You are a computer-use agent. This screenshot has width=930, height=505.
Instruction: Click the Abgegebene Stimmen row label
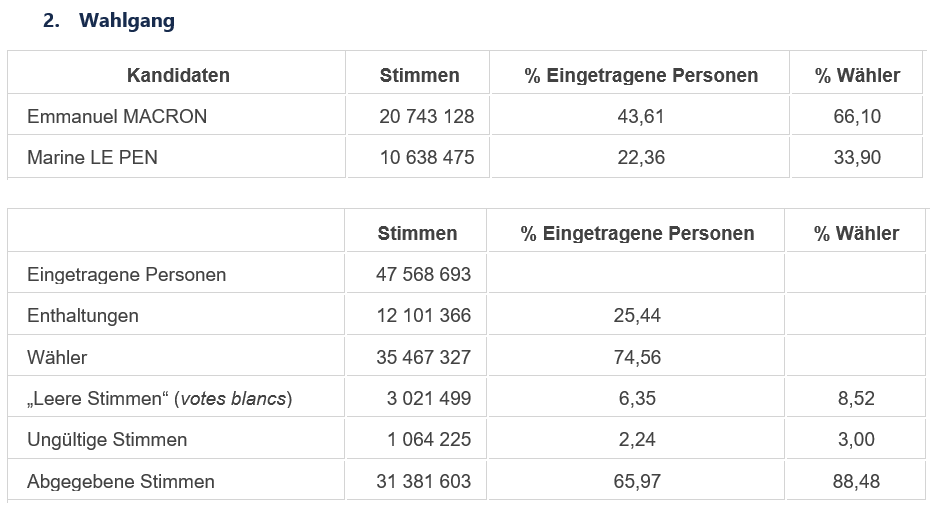tap(121, 482)
